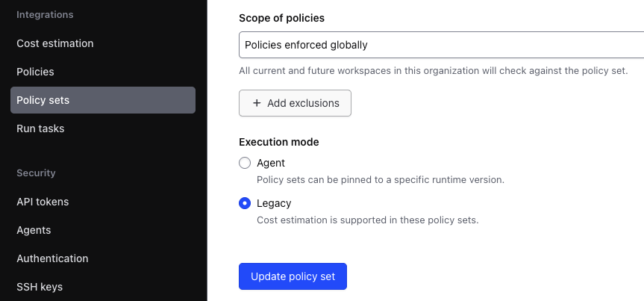Navigate to API tokens settings
Image resolution: width=644 pixels, height=301 pixels.
pyautogui.click(x=43, y=202)
